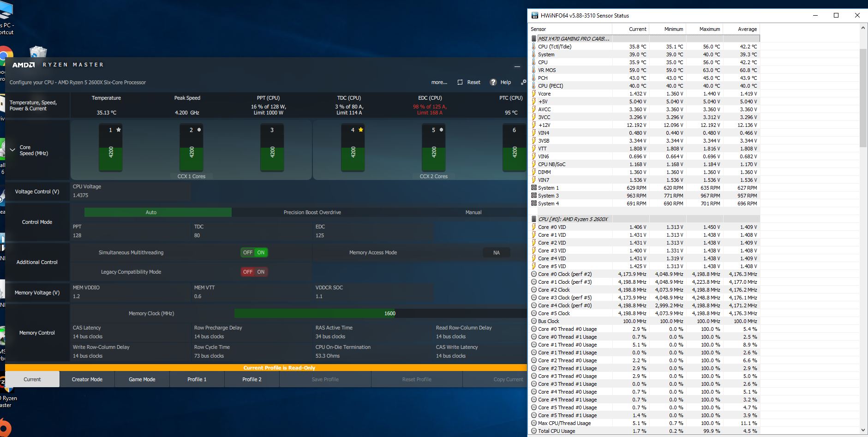Click the dot marker on core 5

click(x=442, y=130)
